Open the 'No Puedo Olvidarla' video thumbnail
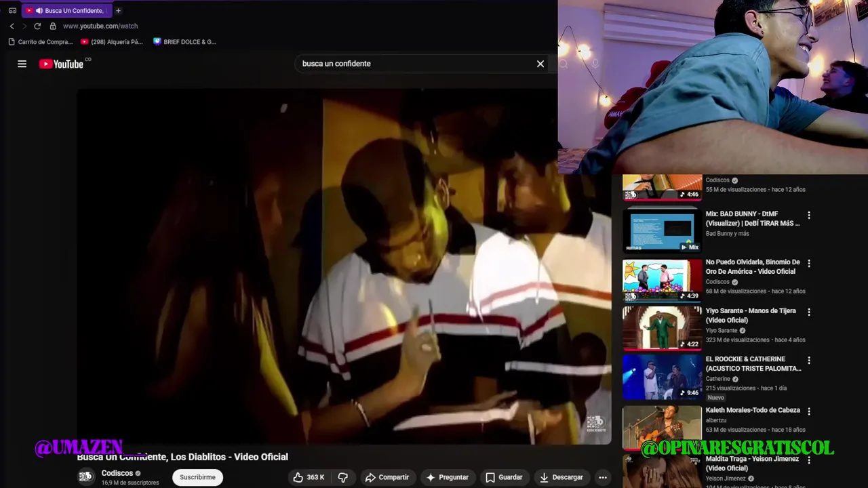Screen dimensions: 868x488 click(x=662, y=279)
